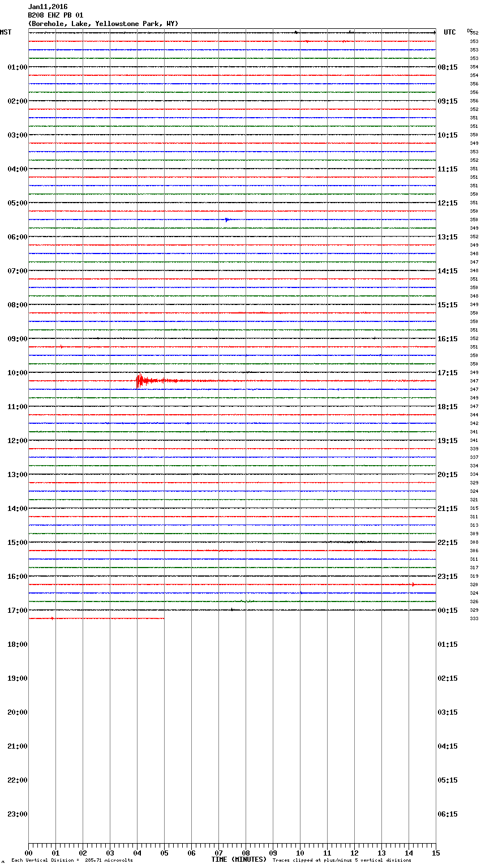Click minute 00 on the time axis

pos(28,853)
